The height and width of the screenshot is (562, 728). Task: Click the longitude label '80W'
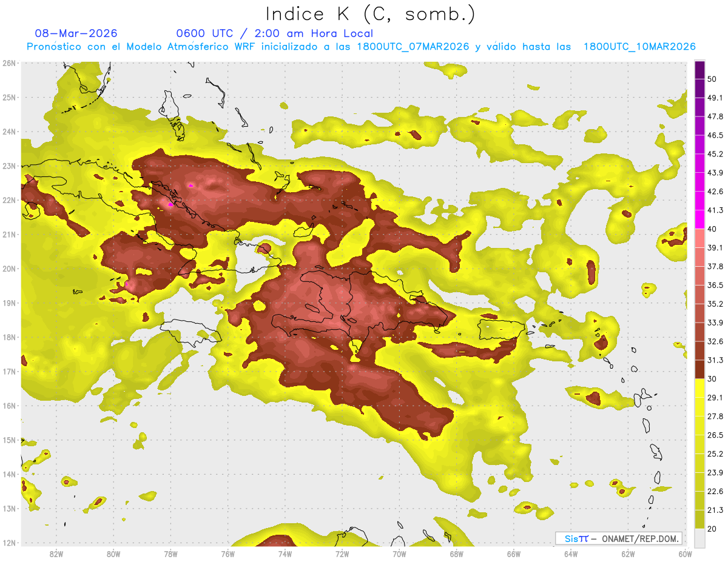(x=113, y=554)
